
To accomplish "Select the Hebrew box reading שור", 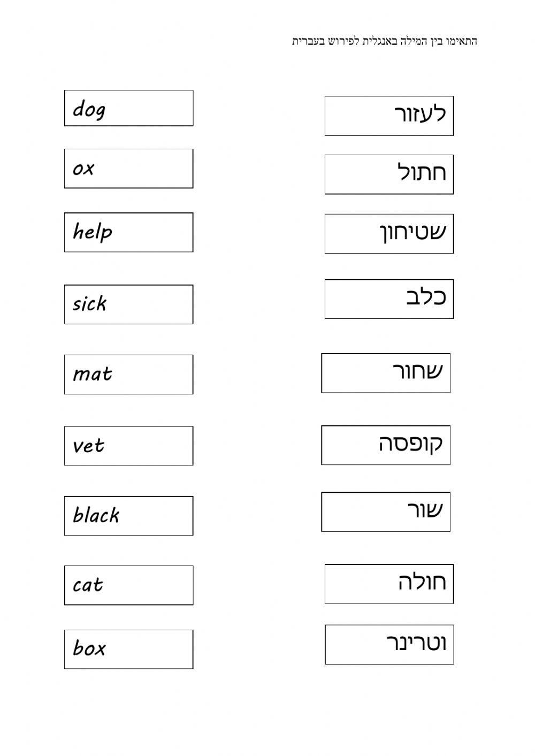I will tap(386, 511).
